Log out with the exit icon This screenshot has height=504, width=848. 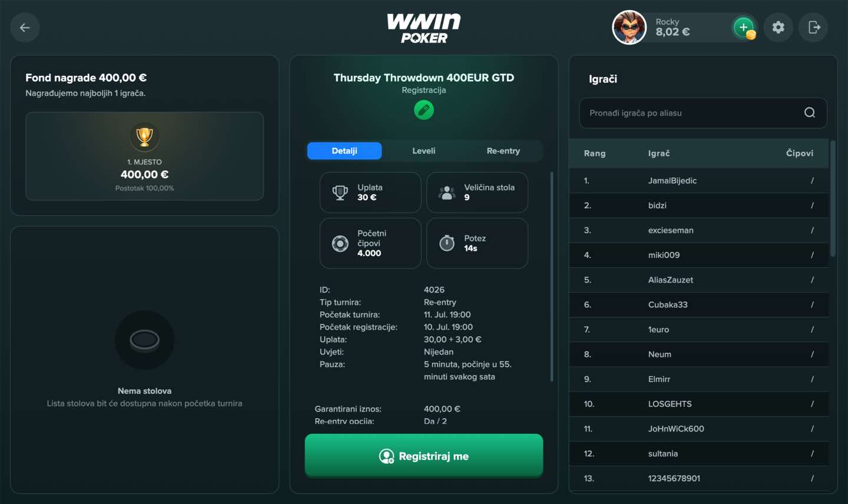pyautogui.click(x=813, y=27)
